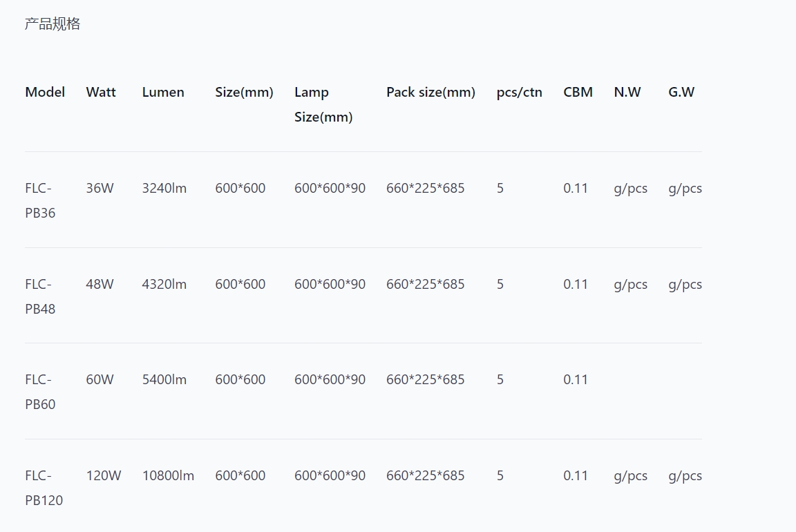This screenshot has height=532, width=796.
Task: Click the 10800lm lumen value
Action: tap(168, 475)
